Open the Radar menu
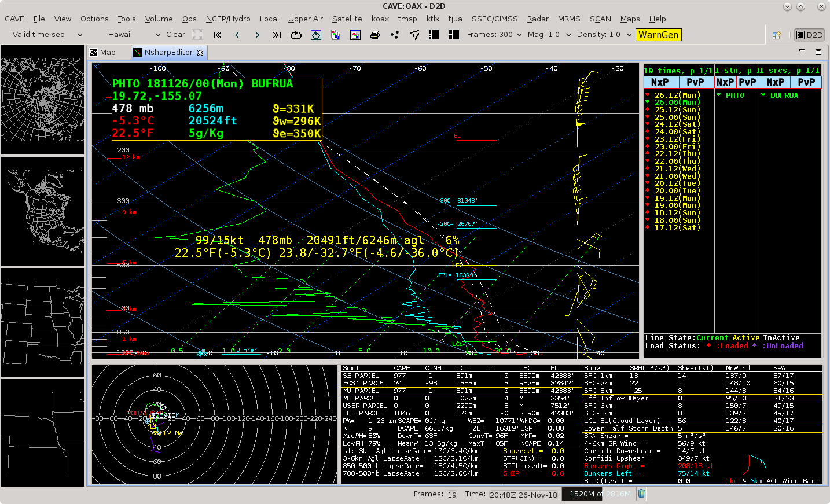Image resolution: width=830 pixels, height=504 pixels. (538, 19)
